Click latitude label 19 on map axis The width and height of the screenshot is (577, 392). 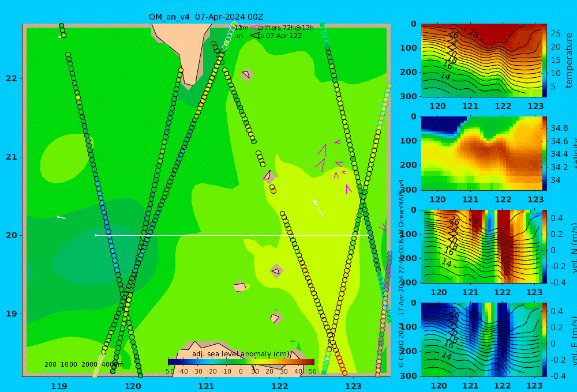click(12, 314)
